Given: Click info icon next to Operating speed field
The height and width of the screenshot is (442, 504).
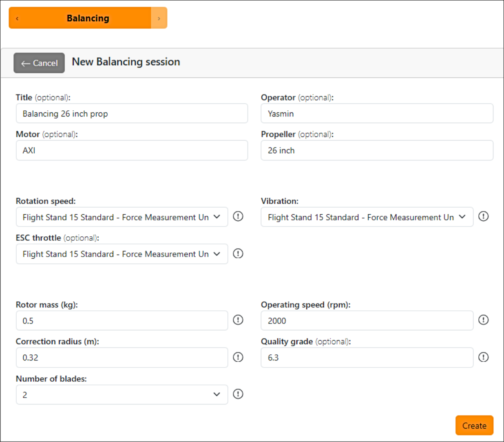Looking at the screenshot, I should coord(483,320).
